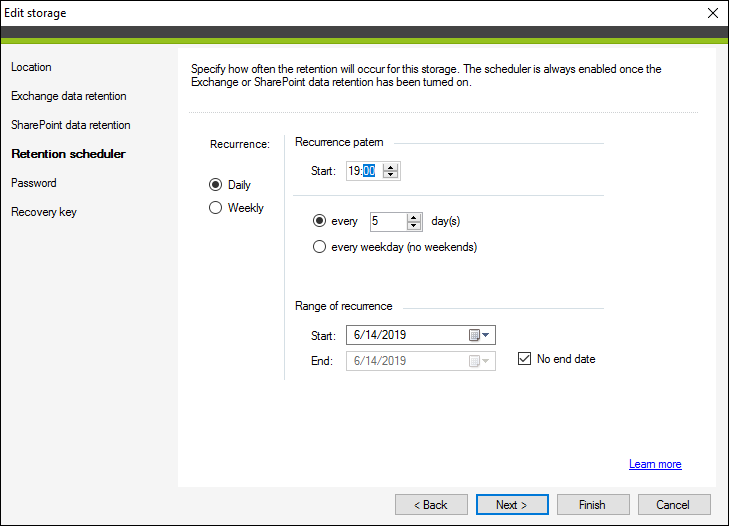Increment the days interval spinner up
The width and height of the screenshot is (729, 526).
pos(414,218)
